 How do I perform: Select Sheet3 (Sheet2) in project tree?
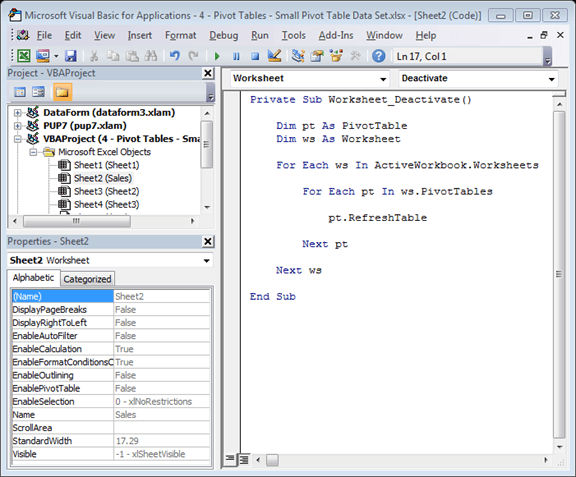(107, 191)
